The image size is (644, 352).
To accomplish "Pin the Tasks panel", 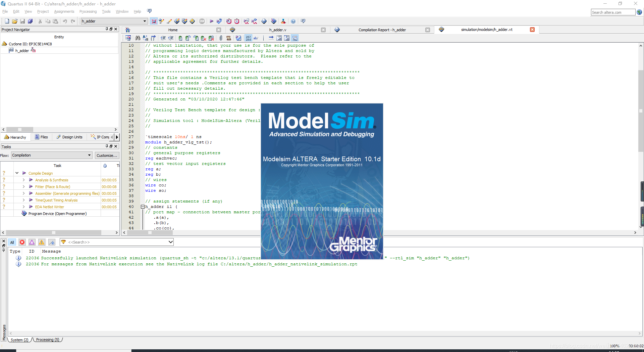I will tap(107, 146).
